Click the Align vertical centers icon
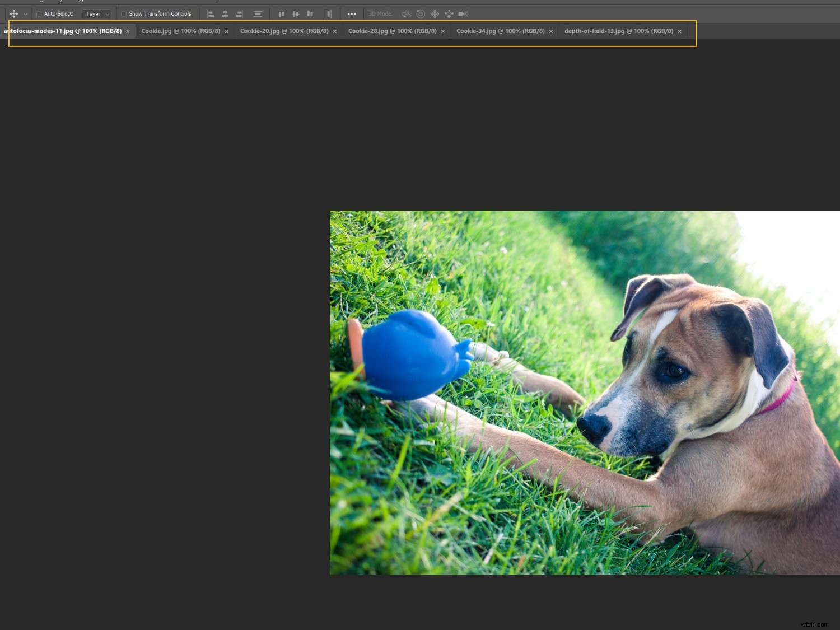Image resolution: width=840 pixels, height=630 pixels. click(x=295, y=13)
